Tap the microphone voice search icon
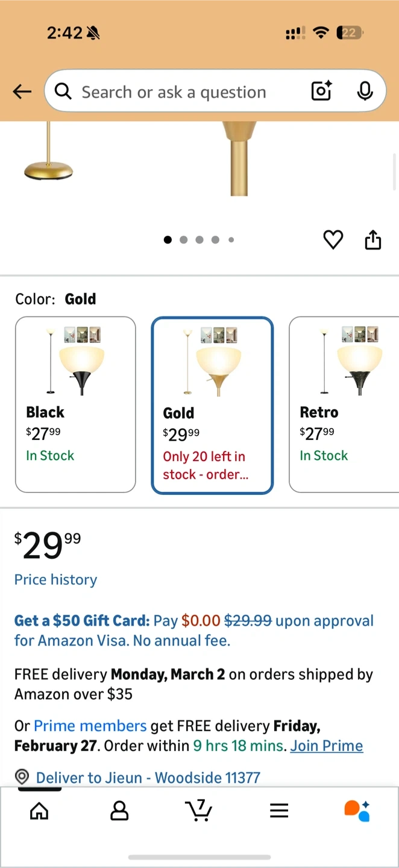Screen dimensions: 399x868 [x=364, y=91]
